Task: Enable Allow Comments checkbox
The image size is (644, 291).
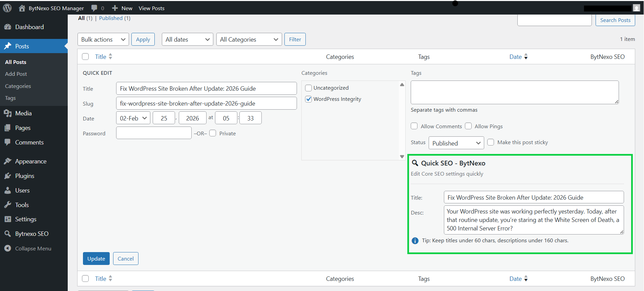Action: coord(414,126)
